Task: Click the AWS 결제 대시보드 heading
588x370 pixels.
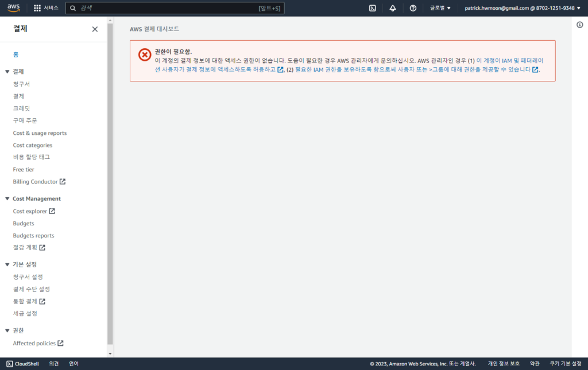Action: pos(154,29)
